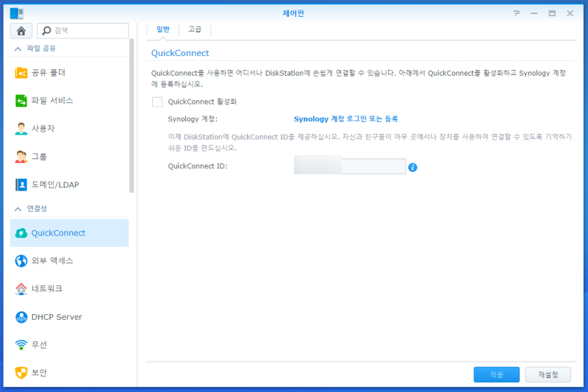Click into the 검색 search field
588x392 pixels.
point(83,31)
